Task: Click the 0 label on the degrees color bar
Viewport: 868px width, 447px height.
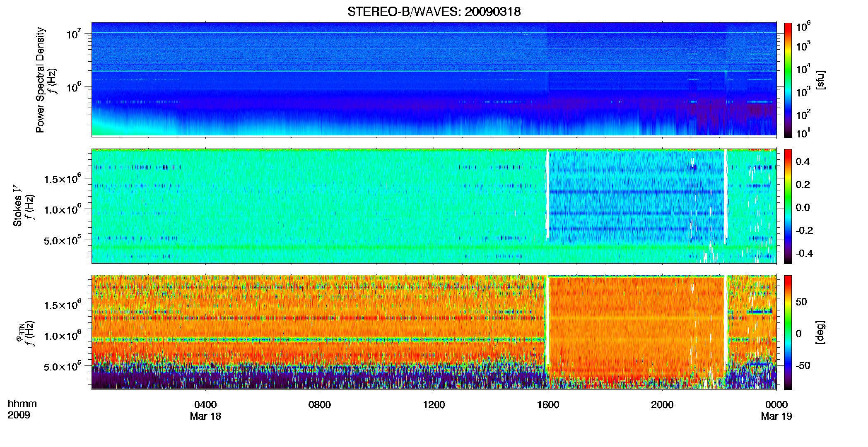Action: [x=798, y=334]
